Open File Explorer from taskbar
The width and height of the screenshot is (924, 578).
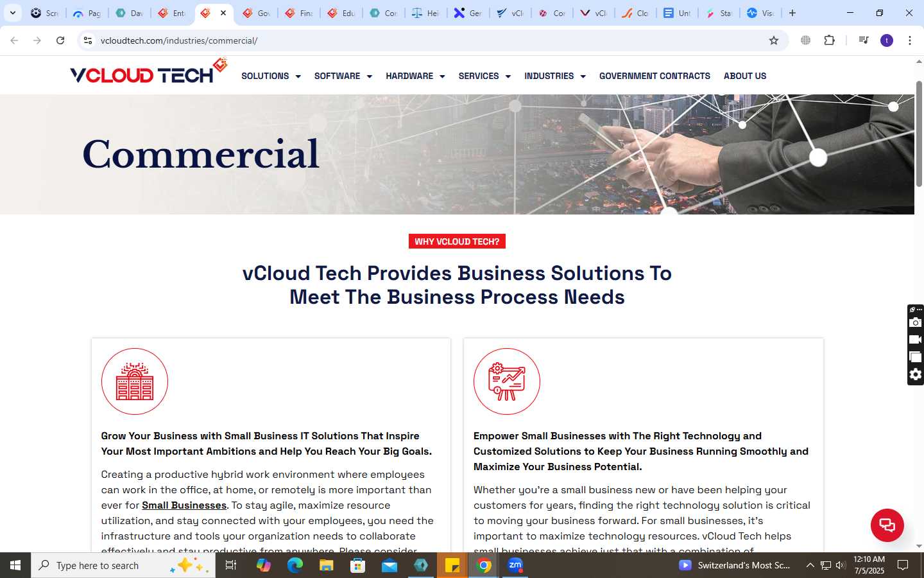point(326,565)
